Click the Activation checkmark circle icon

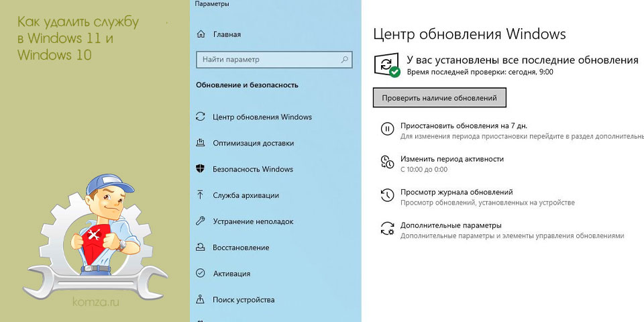201,273
